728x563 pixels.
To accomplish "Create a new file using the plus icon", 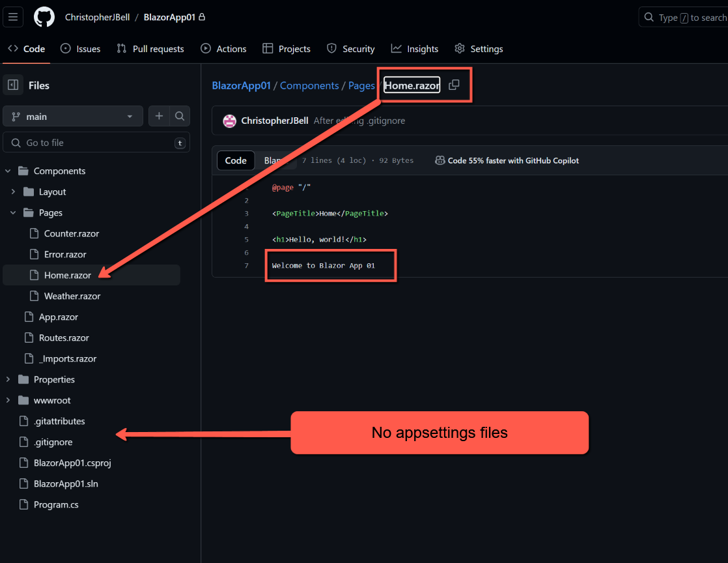I will [159, 116].
